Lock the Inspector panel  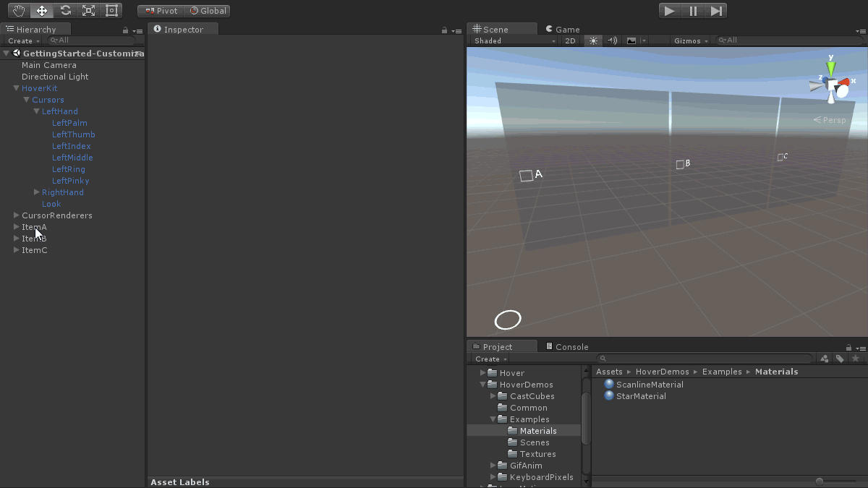(444, 30)
